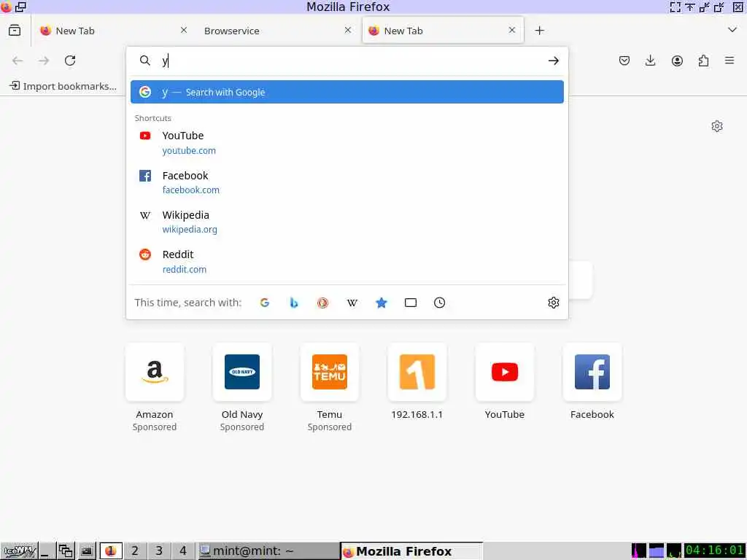Click Import bookmarks link

[63, 86]
